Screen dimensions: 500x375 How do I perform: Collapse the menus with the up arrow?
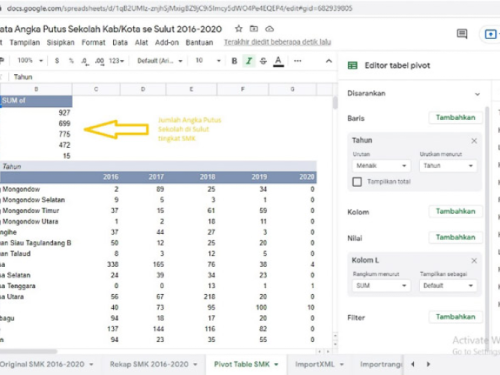click(329, 61)
